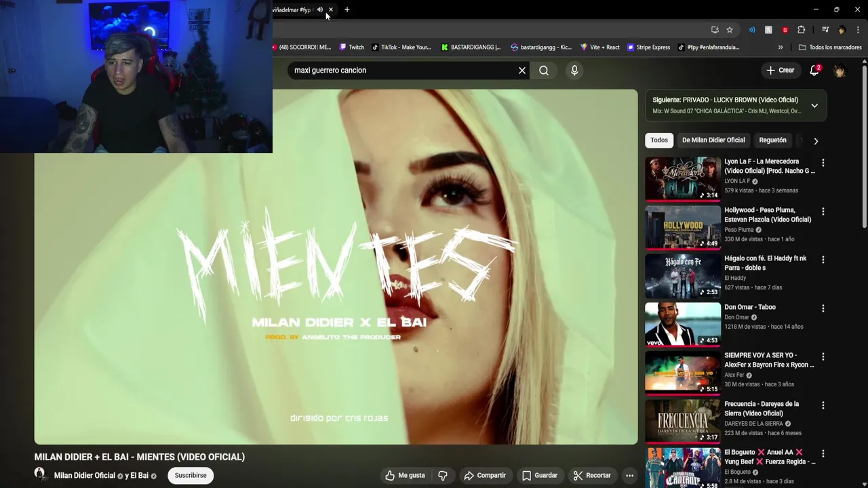Screen dimensions: 868x488
Task: Open Frecuencia - Dareyes de la Sierra title
Action: click(762, 409)
